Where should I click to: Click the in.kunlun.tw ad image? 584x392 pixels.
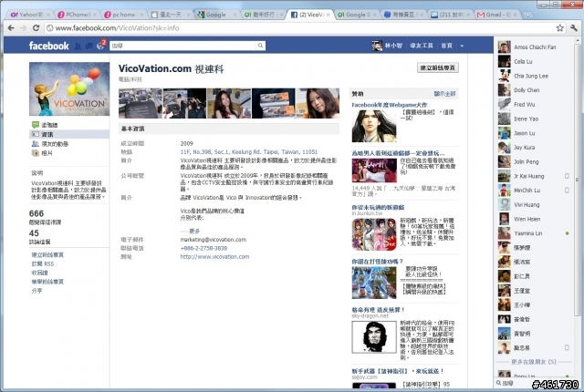pos(374,234)
